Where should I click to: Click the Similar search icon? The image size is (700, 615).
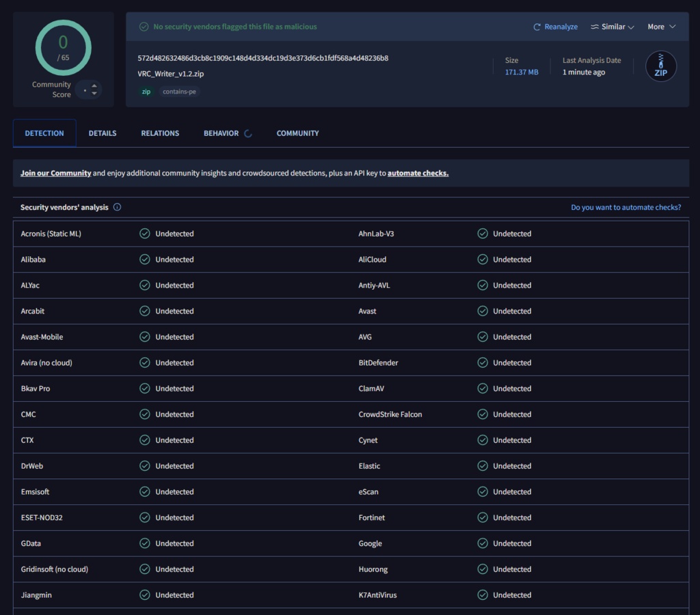[595, 27]
